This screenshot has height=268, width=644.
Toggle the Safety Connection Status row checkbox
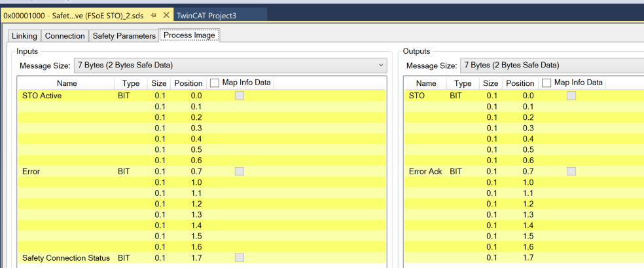240,258
